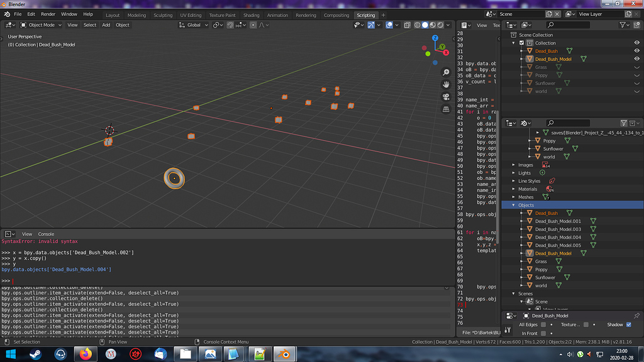This screenshot has width=644, height=362.
Task: Select the X-ray toggle icon in viewport header
Action: [406, 25]
